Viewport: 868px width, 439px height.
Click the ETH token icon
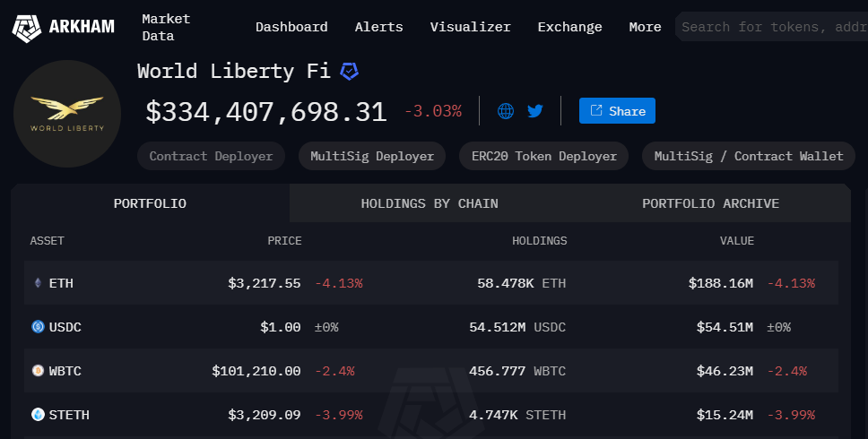[x=38, y=283]
